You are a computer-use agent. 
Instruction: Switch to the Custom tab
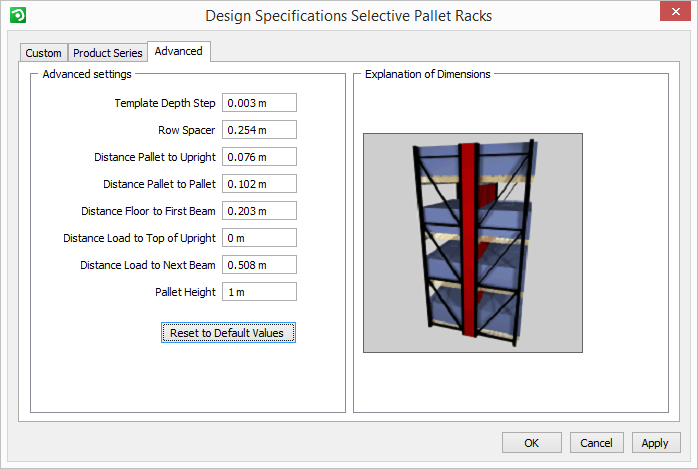pos(43,53)
